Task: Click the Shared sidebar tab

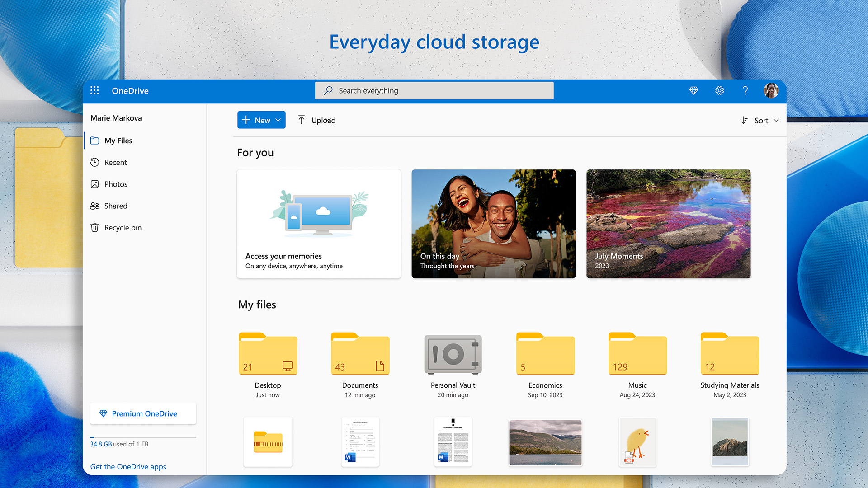Action: 116,206
